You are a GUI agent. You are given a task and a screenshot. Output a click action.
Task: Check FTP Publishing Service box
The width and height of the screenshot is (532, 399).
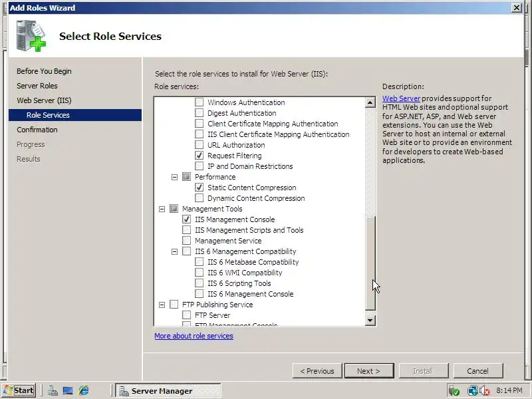174,305
